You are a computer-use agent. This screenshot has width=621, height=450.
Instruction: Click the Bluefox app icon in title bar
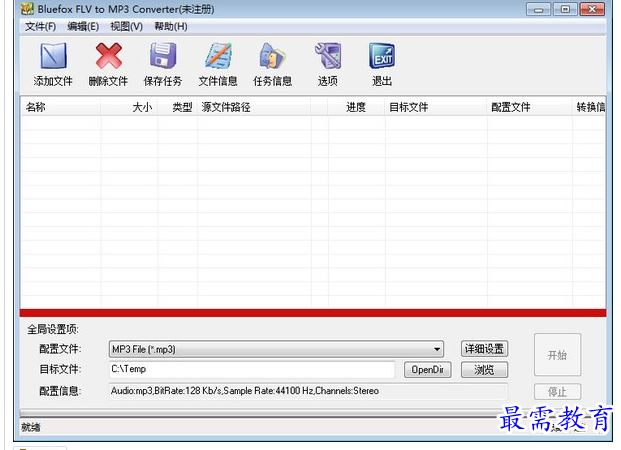click(27, 9)
